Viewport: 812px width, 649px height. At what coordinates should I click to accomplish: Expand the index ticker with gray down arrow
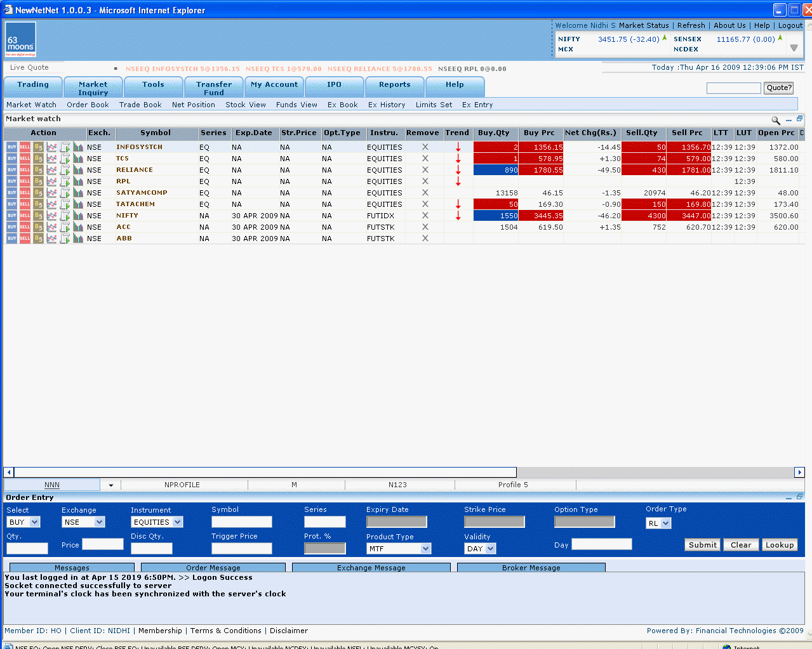coord(794,48)
